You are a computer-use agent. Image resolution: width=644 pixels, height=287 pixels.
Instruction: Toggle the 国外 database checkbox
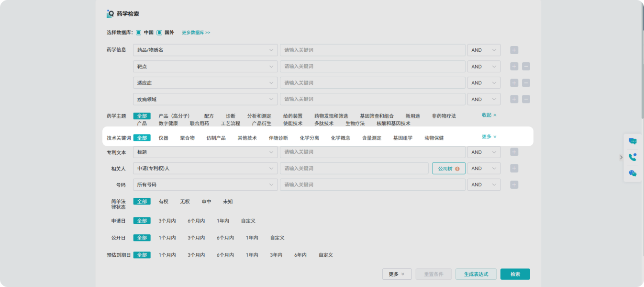pyautogui.click(x=159, y=33)
